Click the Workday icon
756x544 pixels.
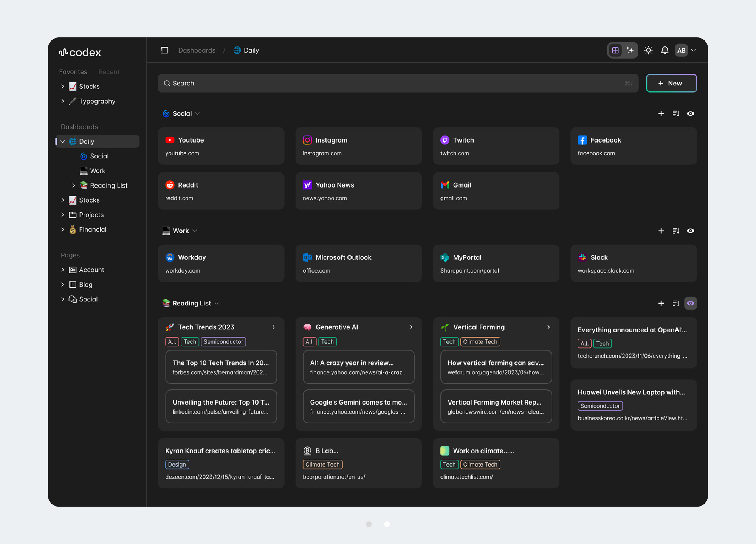click(x=170, y=257)
